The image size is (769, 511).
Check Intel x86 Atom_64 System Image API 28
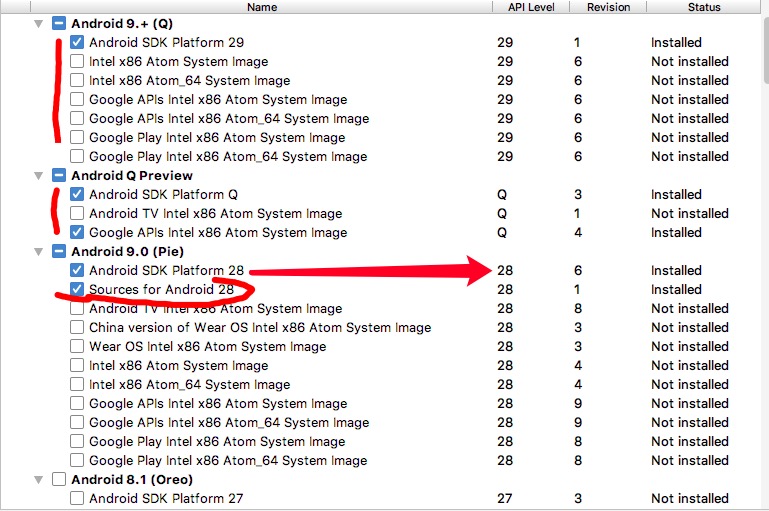point(77,384)
